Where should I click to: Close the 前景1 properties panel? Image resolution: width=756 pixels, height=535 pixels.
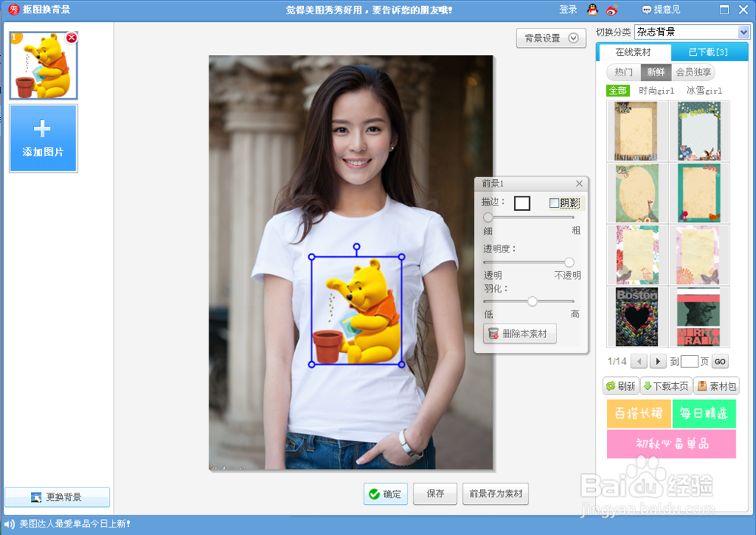(x=579, y=184)
